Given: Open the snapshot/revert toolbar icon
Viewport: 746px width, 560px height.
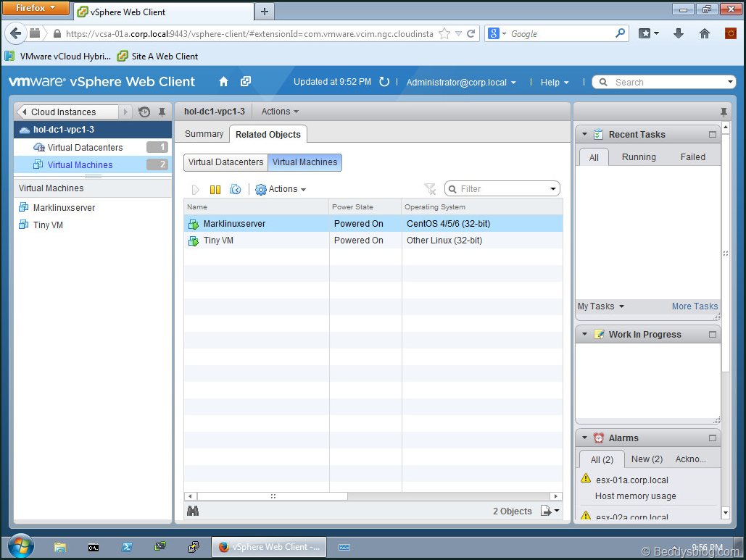Looking at the screenshot, I should click(235, 189).
